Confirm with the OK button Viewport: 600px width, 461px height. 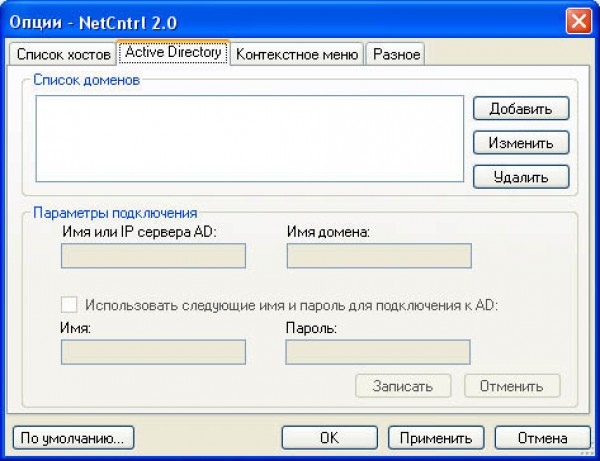(x=329, y=437)
